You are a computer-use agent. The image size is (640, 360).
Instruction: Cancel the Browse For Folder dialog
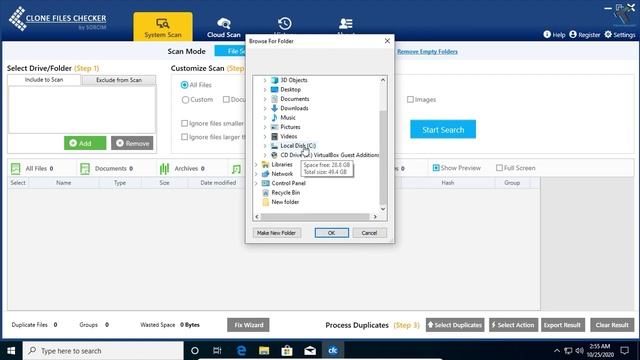(369, 233)
